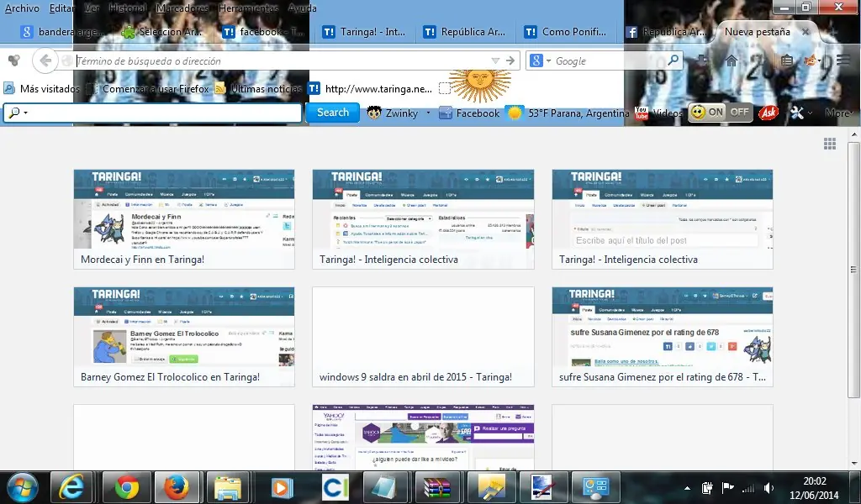The height and width of the screenshot is (504, 861).
Task: Open WinRAR from the taskbar
Action: coord(436,487)
